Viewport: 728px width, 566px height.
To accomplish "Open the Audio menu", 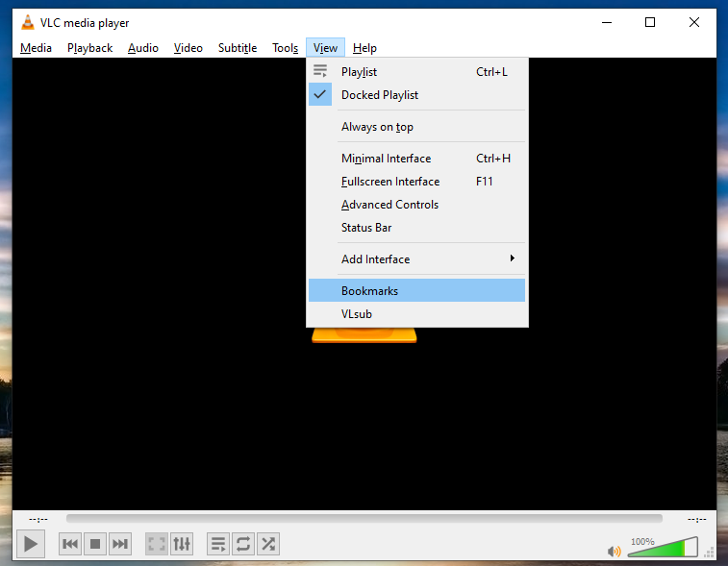I will point(143,48).
